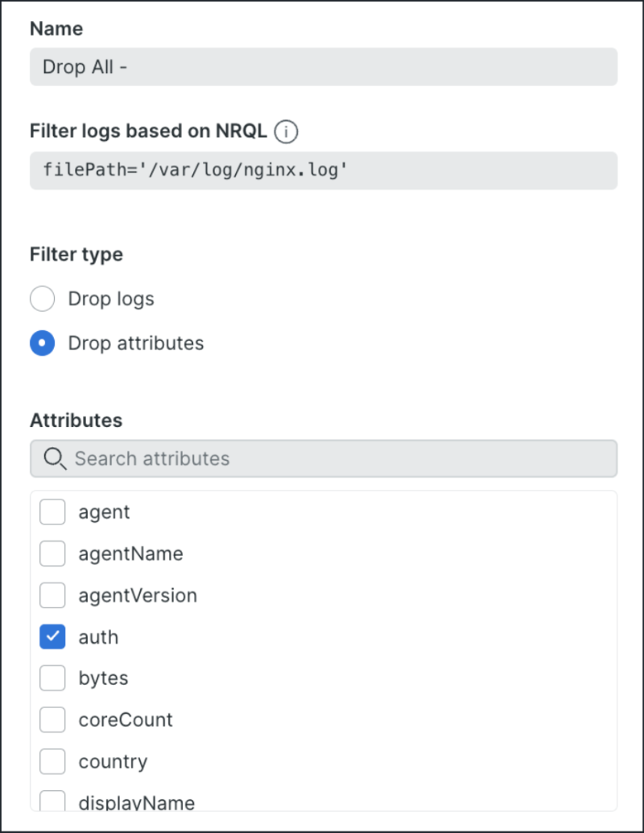Screen dimensions: 644x833
Task: Check the displayName attribute checkbox
Action: 52,800
